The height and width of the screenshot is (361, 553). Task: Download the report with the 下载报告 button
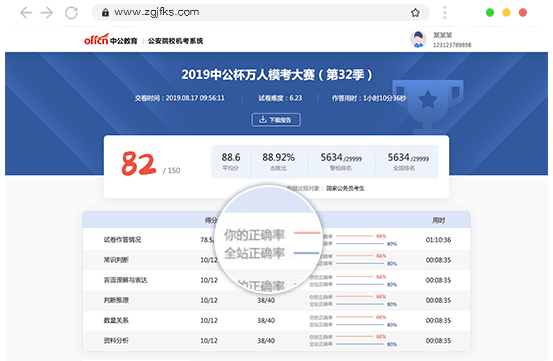click(276, 120)
